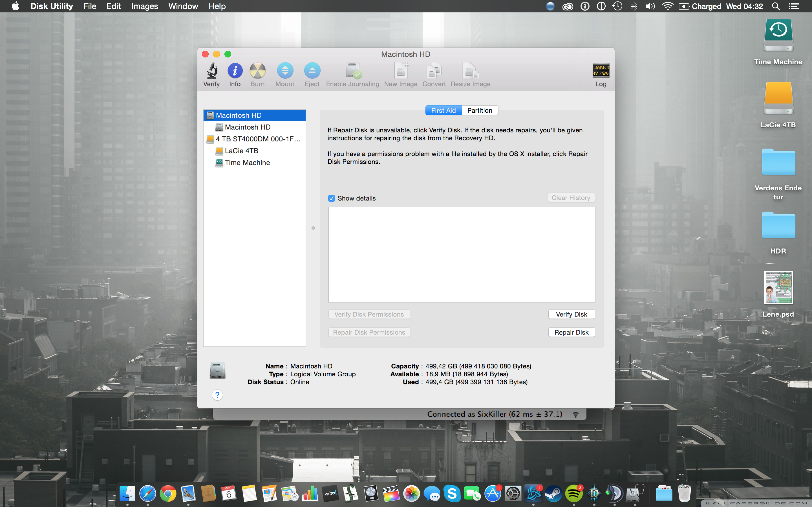Select the 4 TB ST4000DM disk
812x507 pixels.
coord(258,139)
